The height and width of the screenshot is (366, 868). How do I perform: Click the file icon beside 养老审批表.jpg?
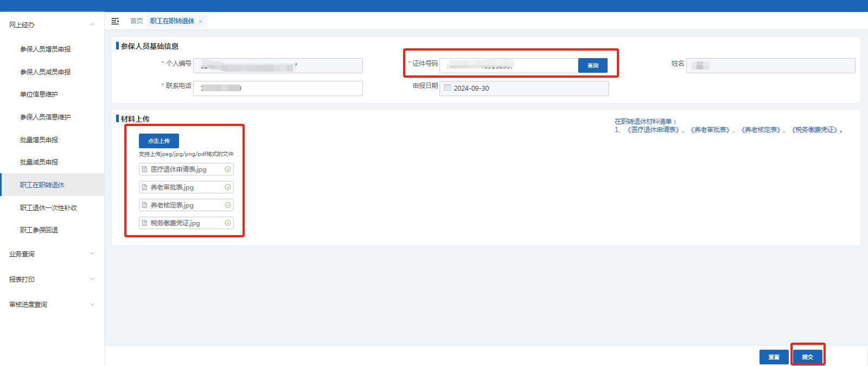(144, 187)
